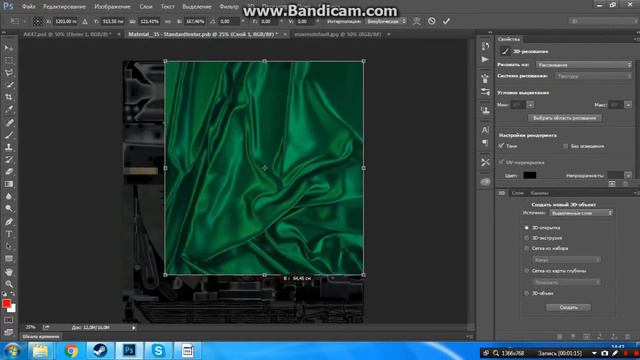Select the Сетка из набора option

point(527,248)
